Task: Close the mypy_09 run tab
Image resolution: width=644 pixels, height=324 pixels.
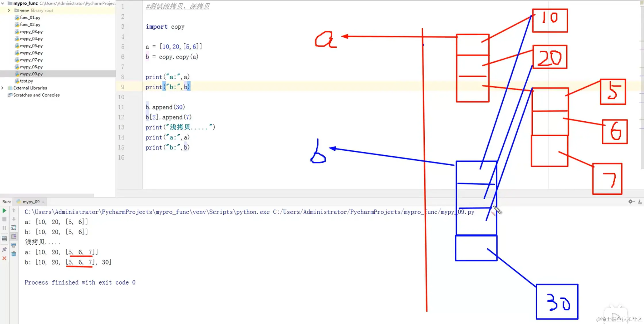Action: (x=43, y=202)
